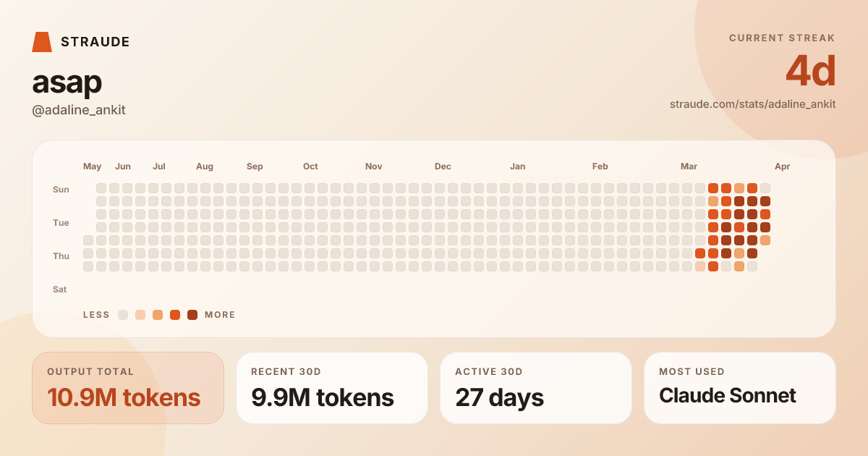Select the Most Used Claude Sonnet card
This screenshot has width=868, height=456.
pyautogui.click(x=740, y=388)
